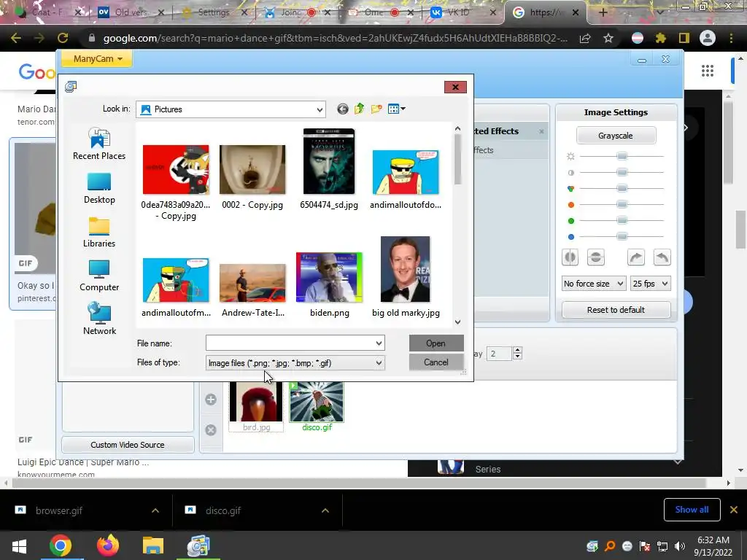Open Google apps grid icon
This screenshot has height=560, width=747.
click(x=708, y=71)
